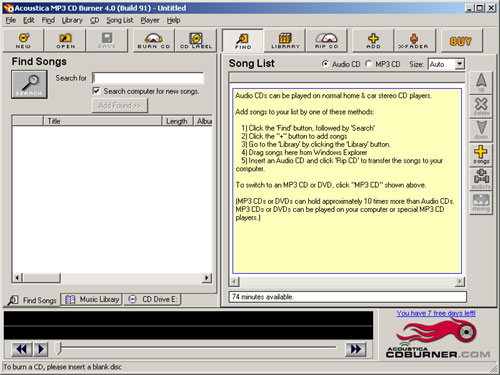The height and width of the screenshot is (375, 500).
Task: Click the Title column header
Action: [103, 121]
